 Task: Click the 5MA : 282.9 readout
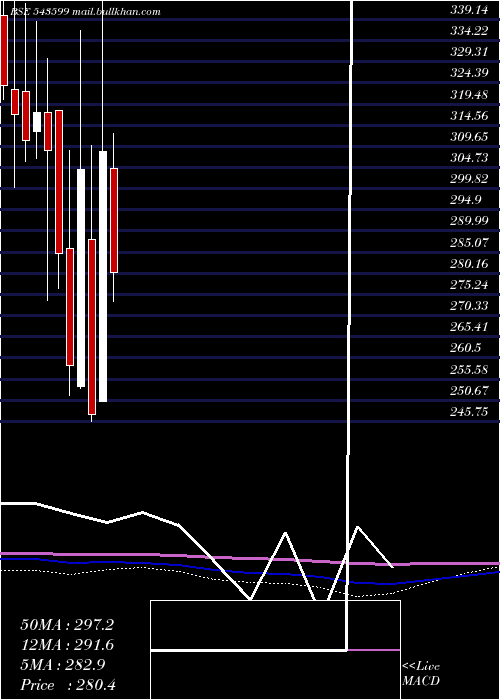point(62,665)
